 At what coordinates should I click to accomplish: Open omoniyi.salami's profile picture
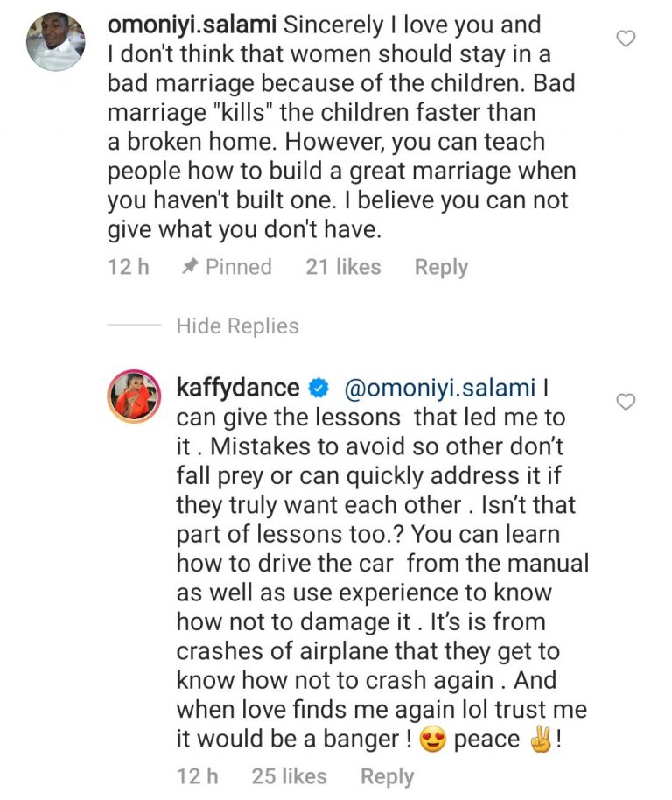[x=55, y=42]
